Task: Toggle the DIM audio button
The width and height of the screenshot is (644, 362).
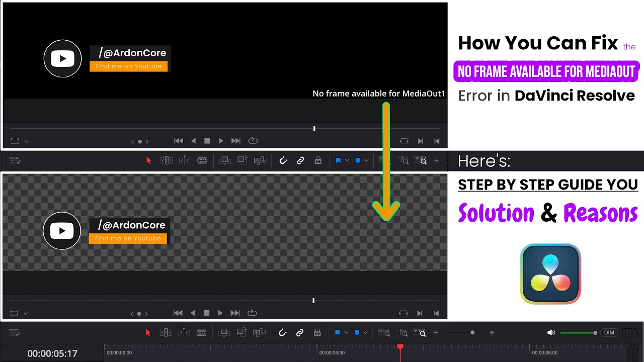Action: [609, 333]
